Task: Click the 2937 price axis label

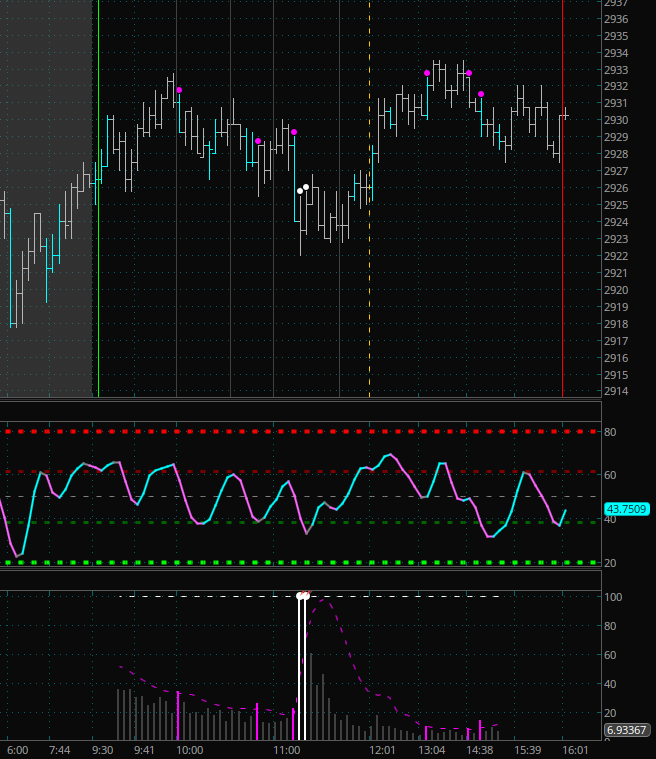Action: [616, 3]
